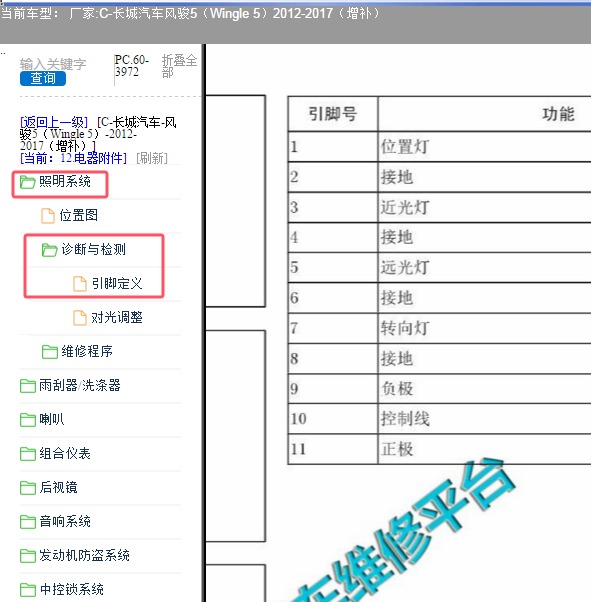This screenshot has height=602, width=591.
Task: Click the 接地 cell in row 4
Action: pyautogui.click(x=485, y=237)
